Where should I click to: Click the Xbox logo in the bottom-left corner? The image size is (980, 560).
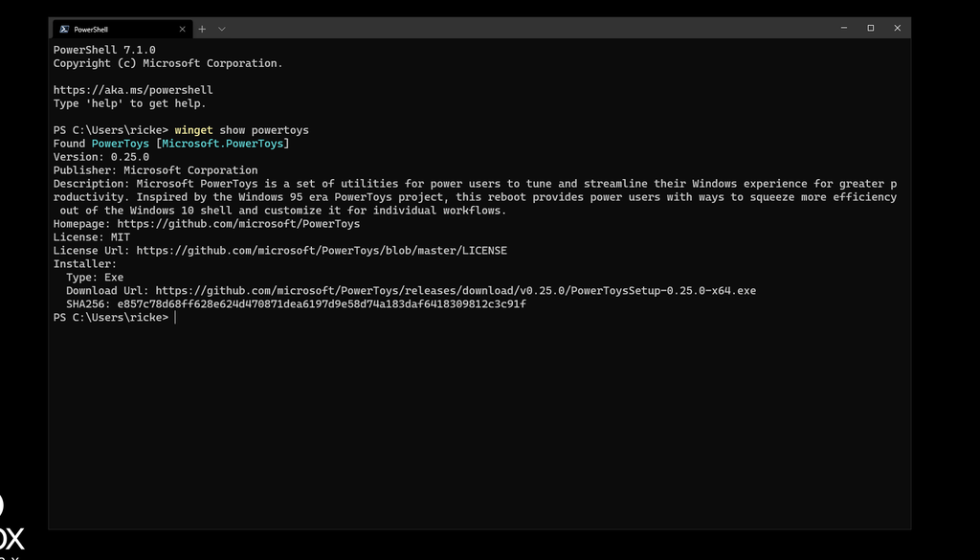pos(10,522)
